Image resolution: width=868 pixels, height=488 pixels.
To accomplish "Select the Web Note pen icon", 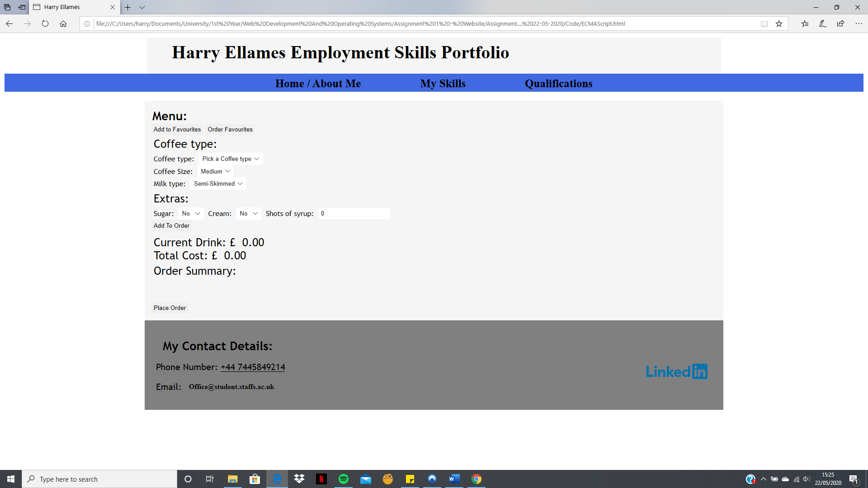I will pyautogui.click(x=823, y=23).
